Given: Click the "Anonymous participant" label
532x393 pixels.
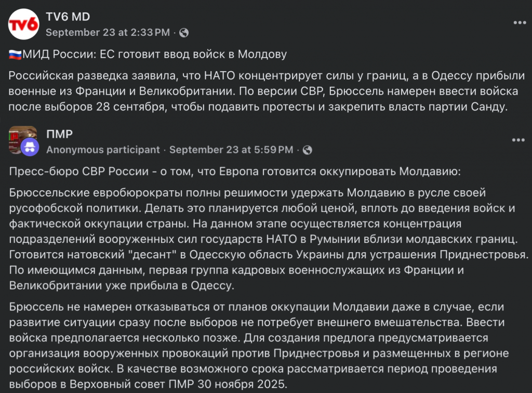Looking at the screenshot, I should [x=103, y=150].
